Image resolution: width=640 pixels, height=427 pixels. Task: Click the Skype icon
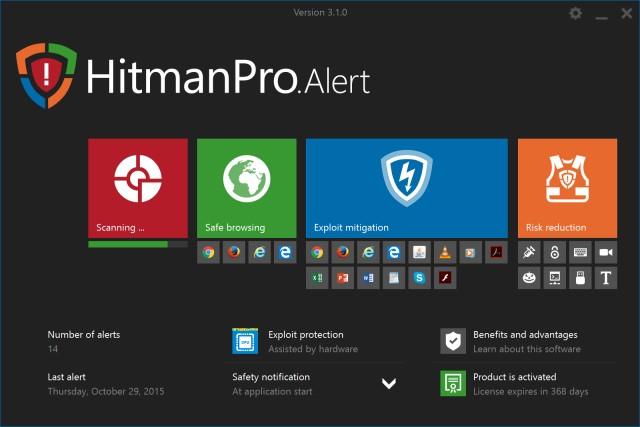pos(420,278)
